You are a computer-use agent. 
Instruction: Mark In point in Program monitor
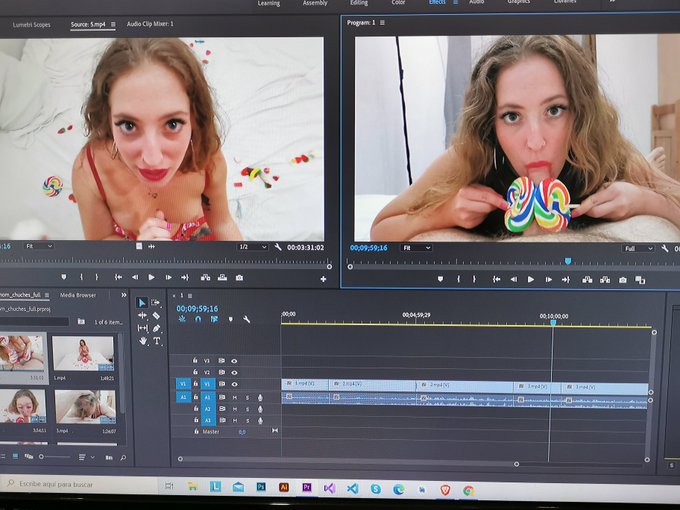458,280
